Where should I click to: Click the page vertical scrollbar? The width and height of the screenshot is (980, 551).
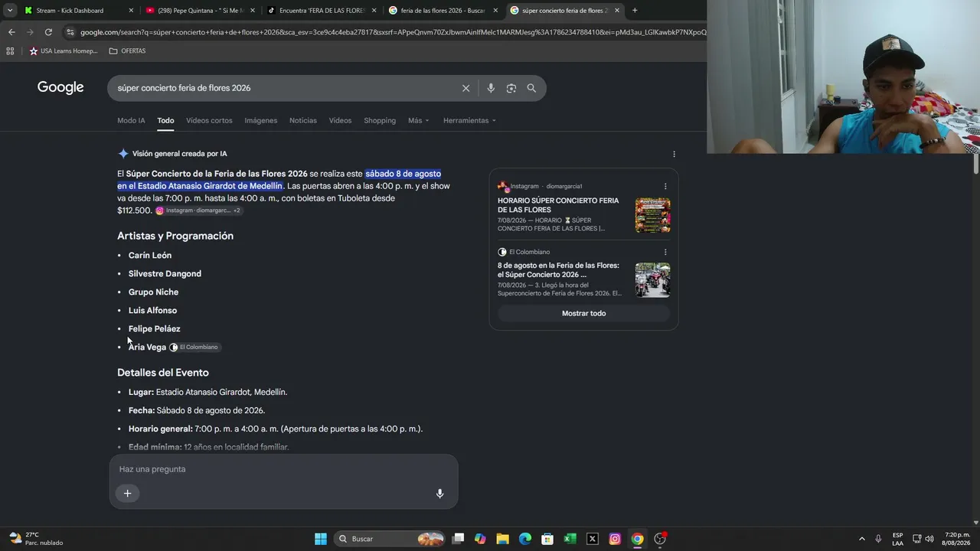click(976, 164)
